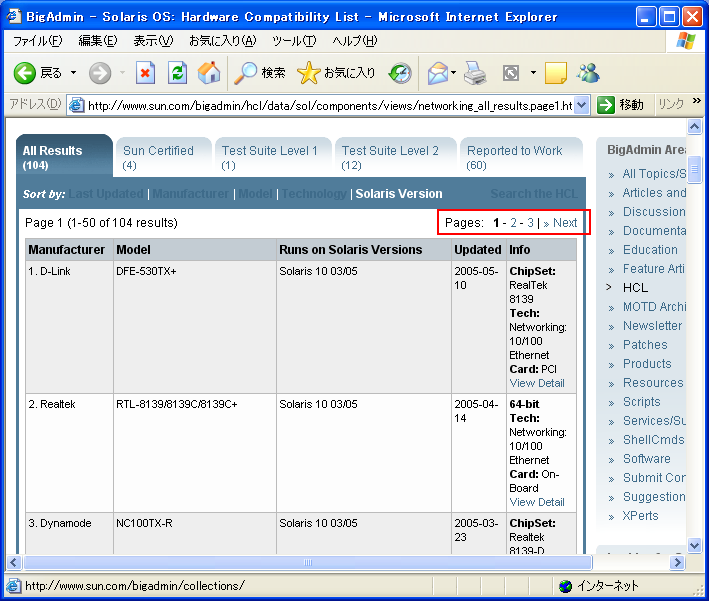Click the vertical scrollbar thumb
Image resolution: width=709 pixels, height=601 pixels.
pyautogui.click(x=695, y=169)
